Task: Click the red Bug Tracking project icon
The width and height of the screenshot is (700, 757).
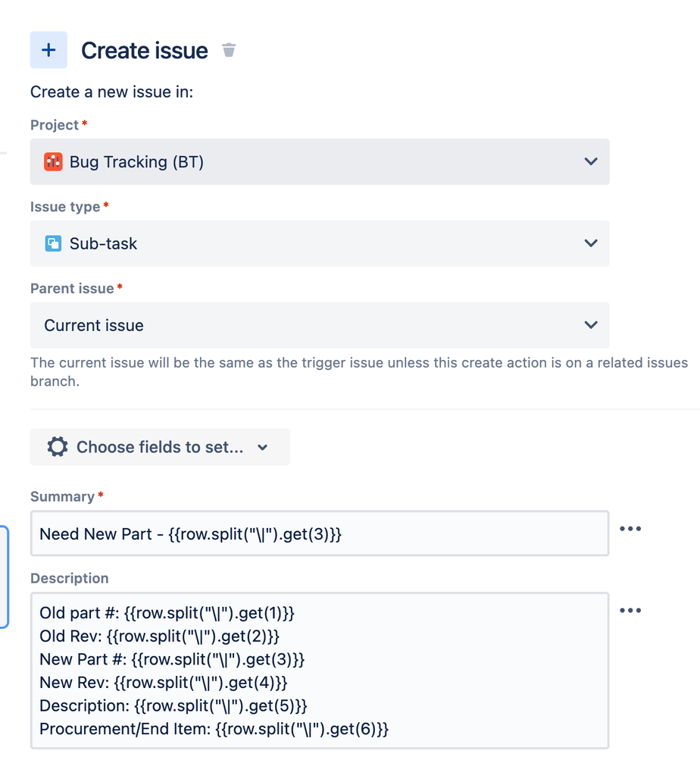Action: (x=53, y=161)
